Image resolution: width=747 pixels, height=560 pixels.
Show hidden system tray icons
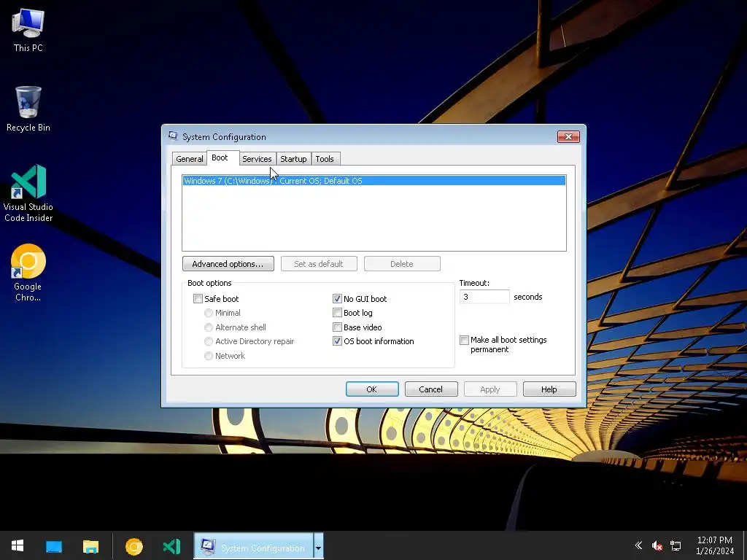638,545
